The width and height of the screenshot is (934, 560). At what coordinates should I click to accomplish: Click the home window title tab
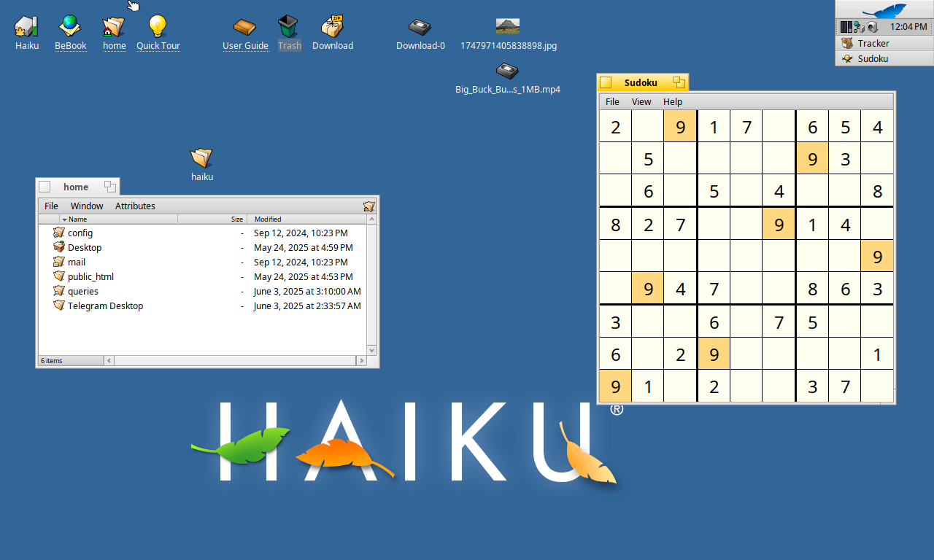77,187
